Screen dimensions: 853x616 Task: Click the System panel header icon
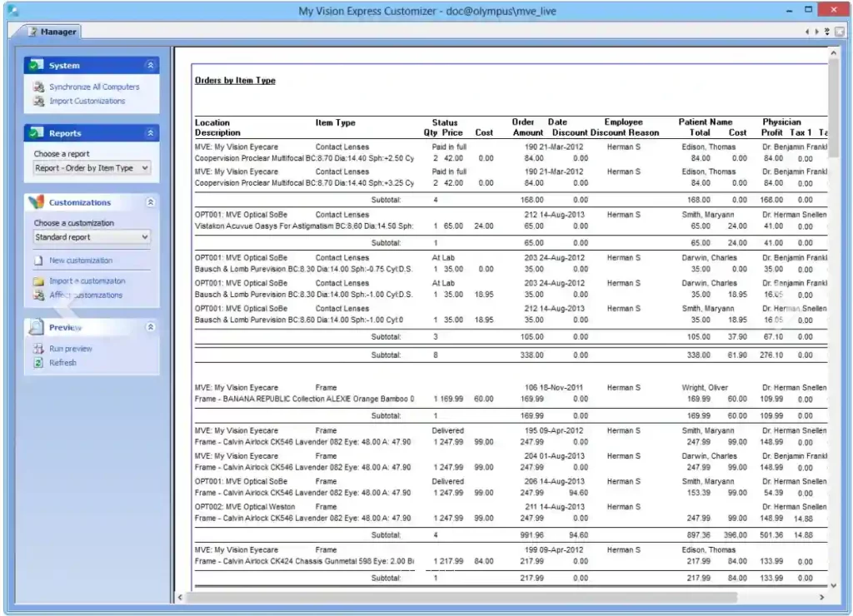point(37,65)
